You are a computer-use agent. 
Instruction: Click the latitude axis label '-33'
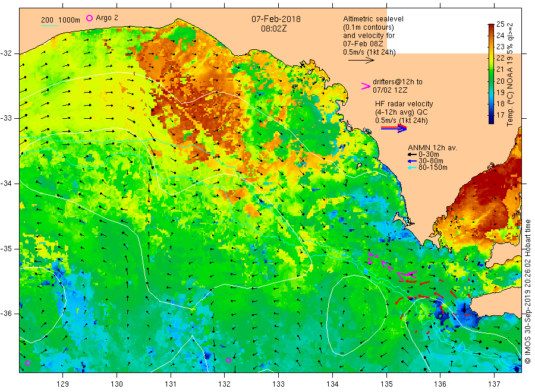click(x=6, y=118)
